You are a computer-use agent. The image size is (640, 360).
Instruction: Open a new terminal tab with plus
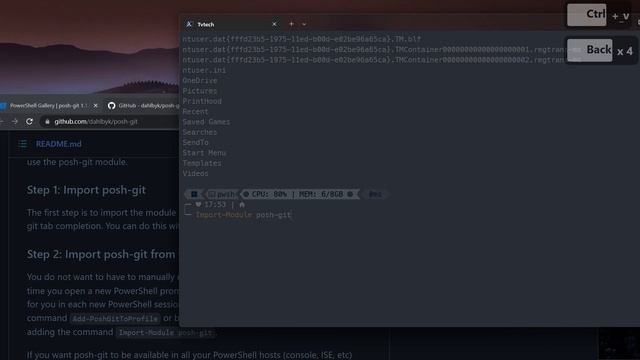point(291,24)
